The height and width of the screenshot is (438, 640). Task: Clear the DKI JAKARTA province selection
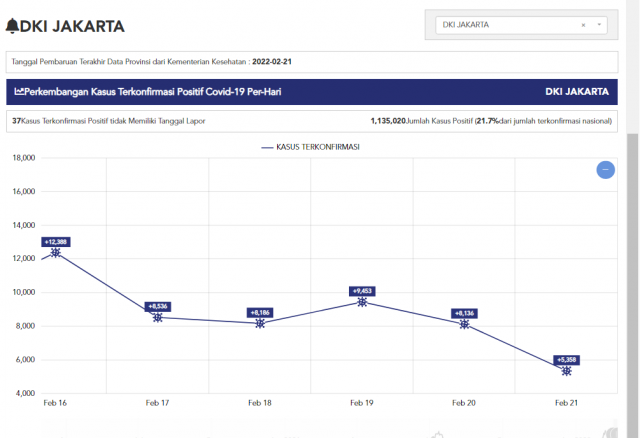click(x=583, y=25)
